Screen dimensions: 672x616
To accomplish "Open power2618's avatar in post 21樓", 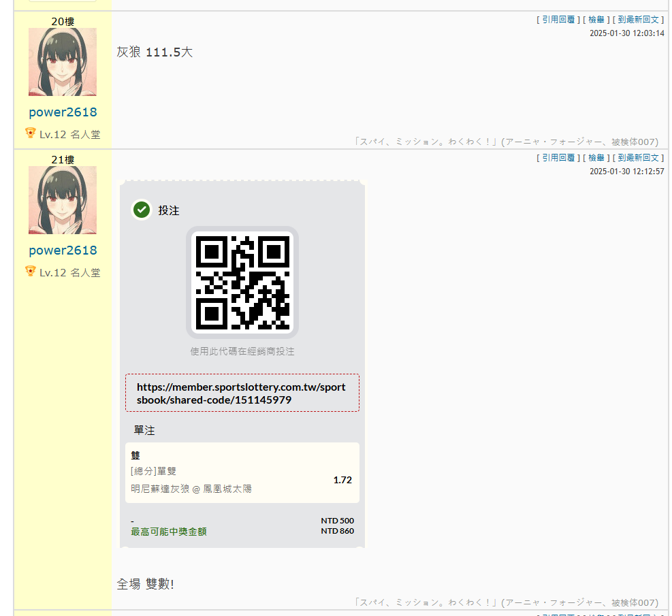I will pyautogui.click(x=63, y=200).
